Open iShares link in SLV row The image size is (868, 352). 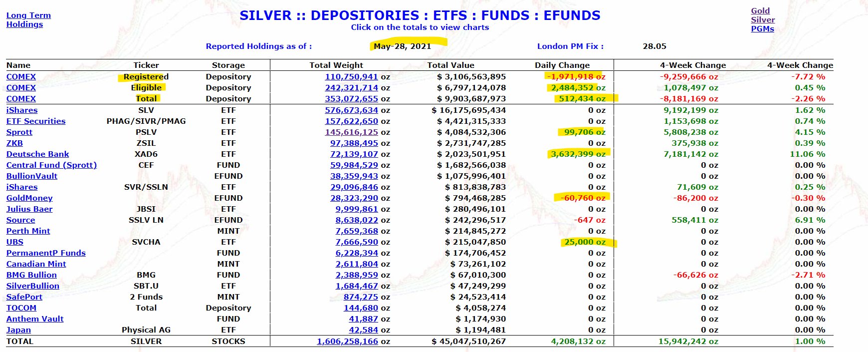point(22,110)
